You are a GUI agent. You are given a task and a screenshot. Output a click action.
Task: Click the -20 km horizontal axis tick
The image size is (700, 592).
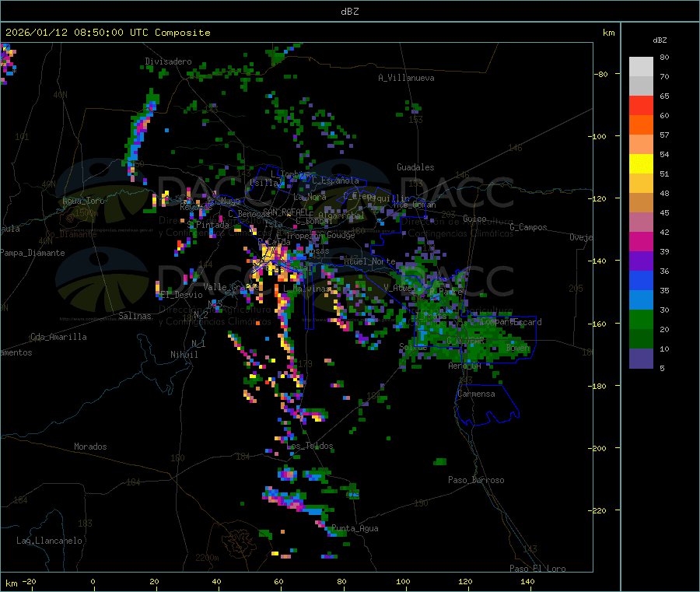point(30,582)
